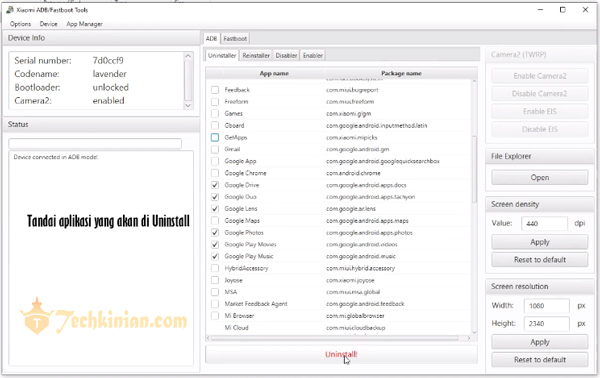The width and height of the screenshot is (600, 378).
Task: Click the density Value input field
Action: tap(544, 223)
